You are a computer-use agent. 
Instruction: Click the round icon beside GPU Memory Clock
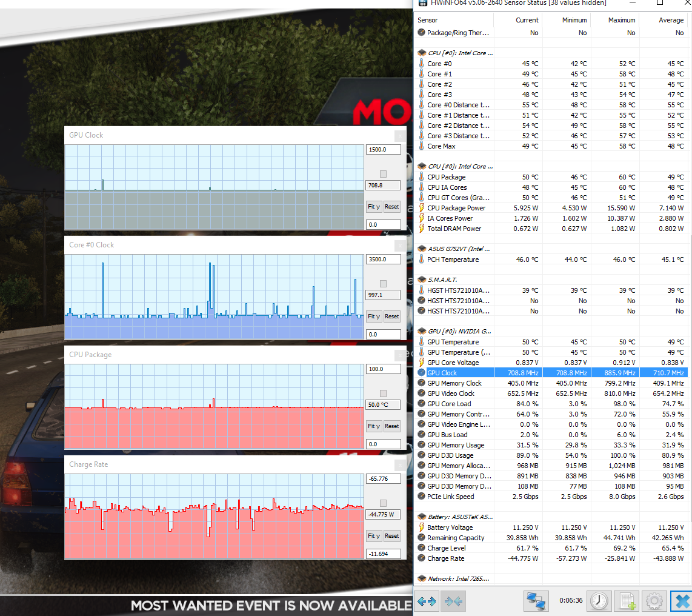click(x=422, y=383)
